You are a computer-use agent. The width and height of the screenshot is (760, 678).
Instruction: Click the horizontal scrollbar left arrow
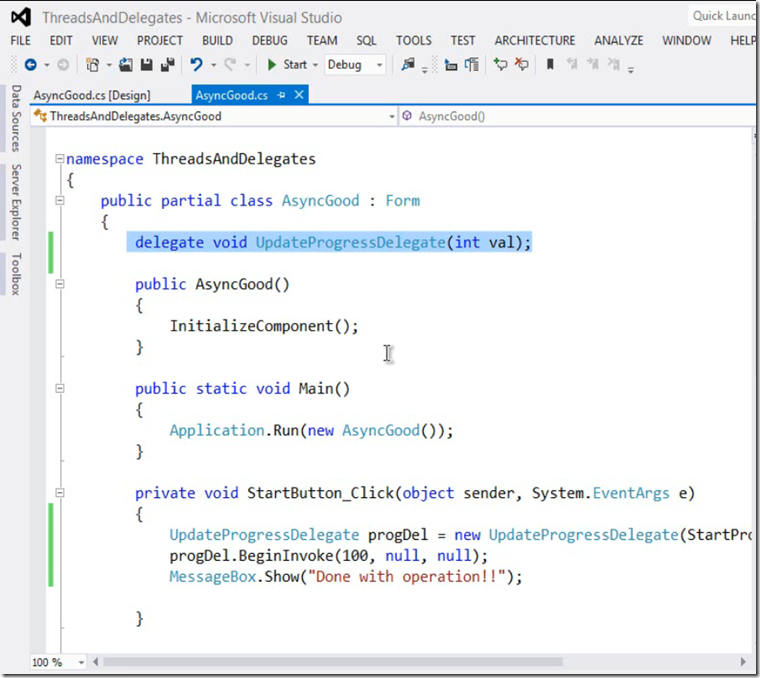coord(95,662)
